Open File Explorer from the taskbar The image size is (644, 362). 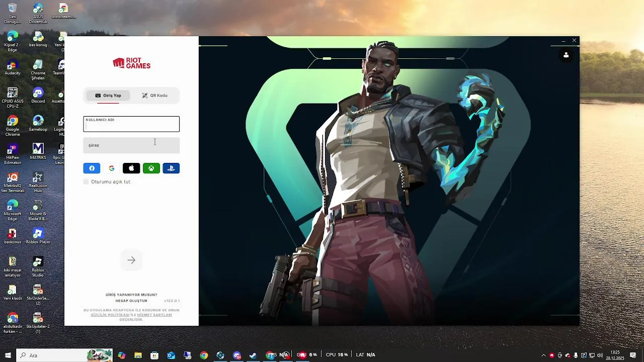pos(138,355)
